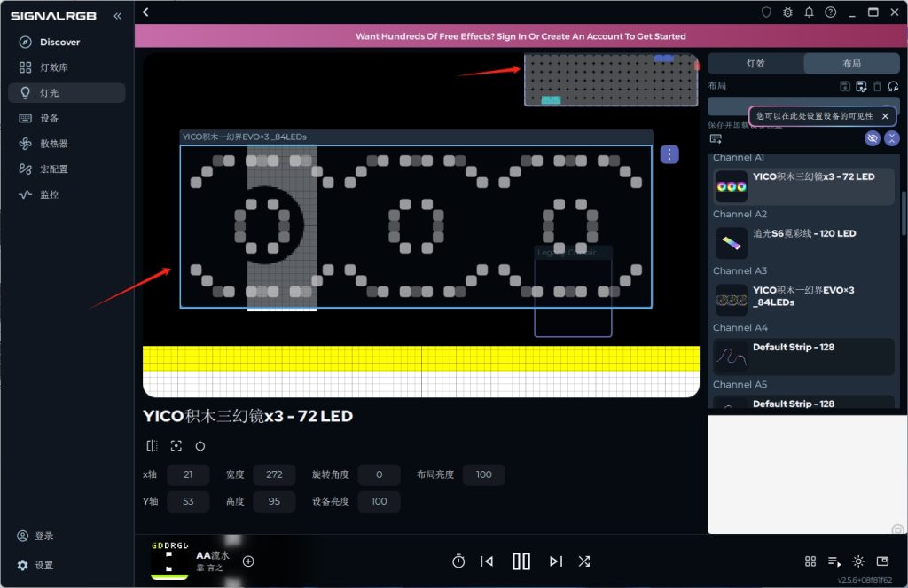Click the center device icon
This screenshot has height=588, width=908.
pos(176,445)
